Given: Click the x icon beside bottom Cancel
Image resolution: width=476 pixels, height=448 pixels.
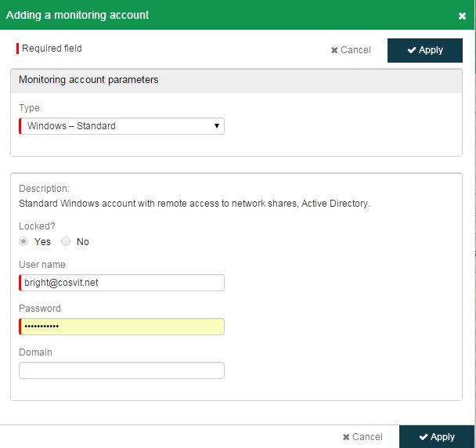Looking at the screenshot, I should 346,437.
